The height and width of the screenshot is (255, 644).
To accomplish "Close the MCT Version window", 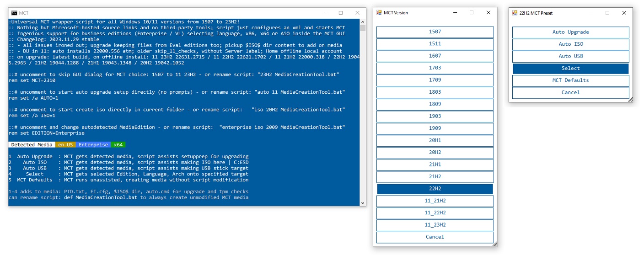I will [488, 13].
